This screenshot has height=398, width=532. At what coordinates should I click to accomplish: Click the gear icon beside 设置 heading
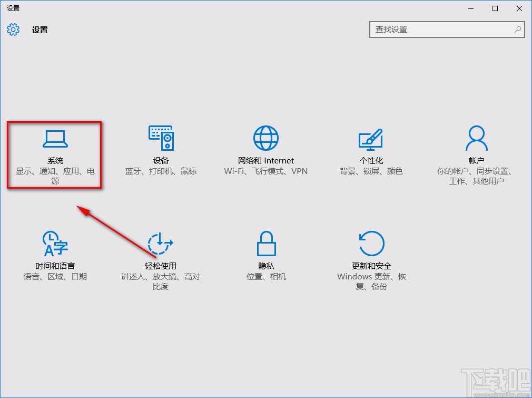tap(13, 30)
